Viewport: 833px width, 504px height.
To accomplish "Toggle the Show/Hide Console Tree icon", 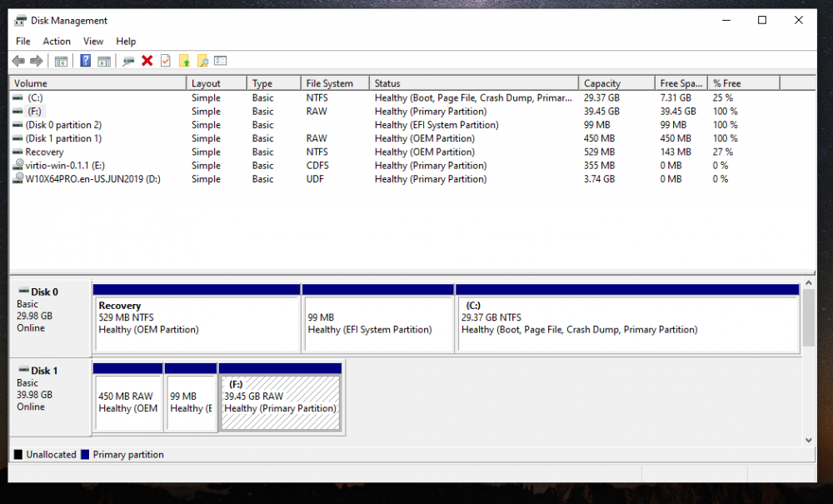I will click(x=61, y=61).
